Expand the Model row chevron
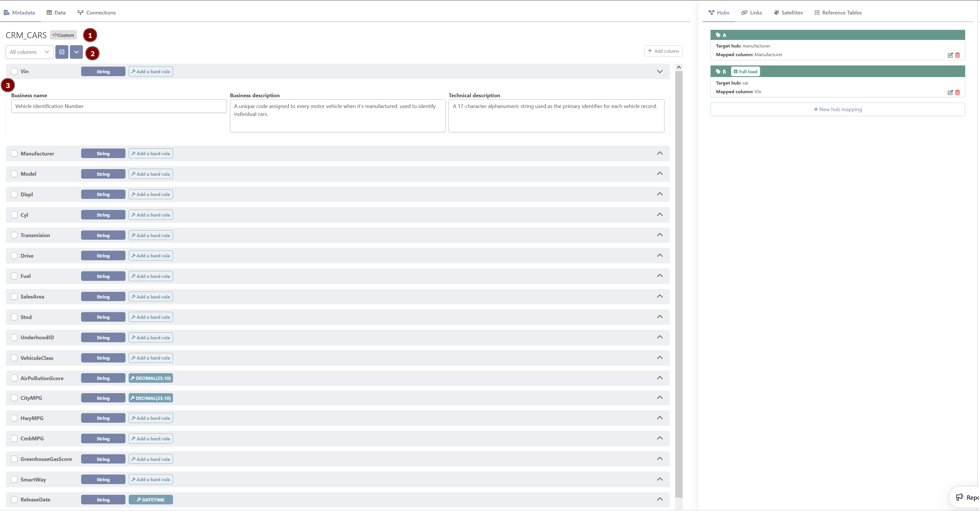 tap(660, 173)
